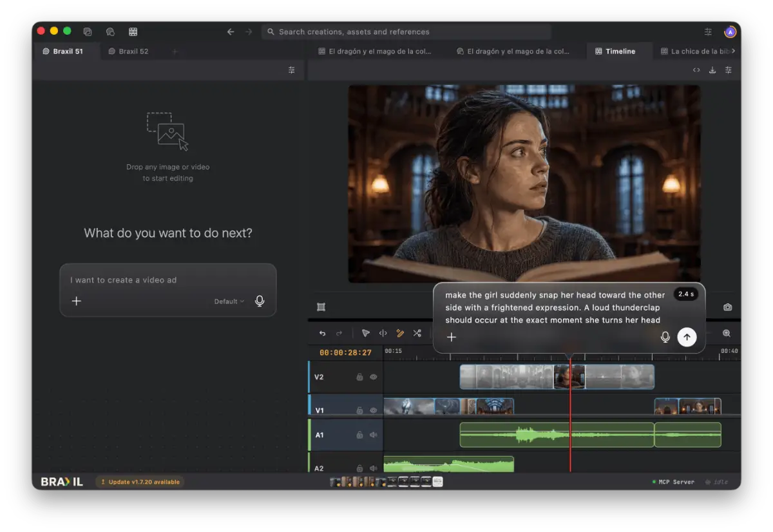Open the Default mode dropdown
Screen dimensions: 773x532
(x=229, y=301)
